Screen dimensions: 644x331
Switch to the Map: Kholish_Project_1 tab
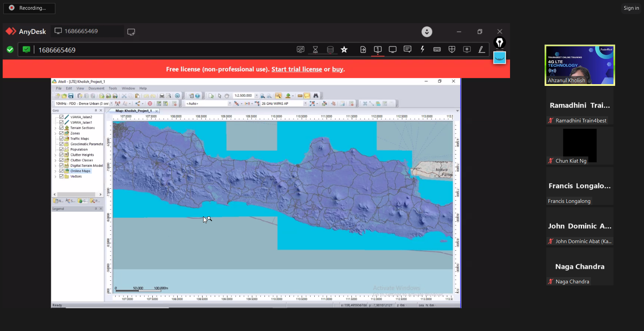[134, 111]
